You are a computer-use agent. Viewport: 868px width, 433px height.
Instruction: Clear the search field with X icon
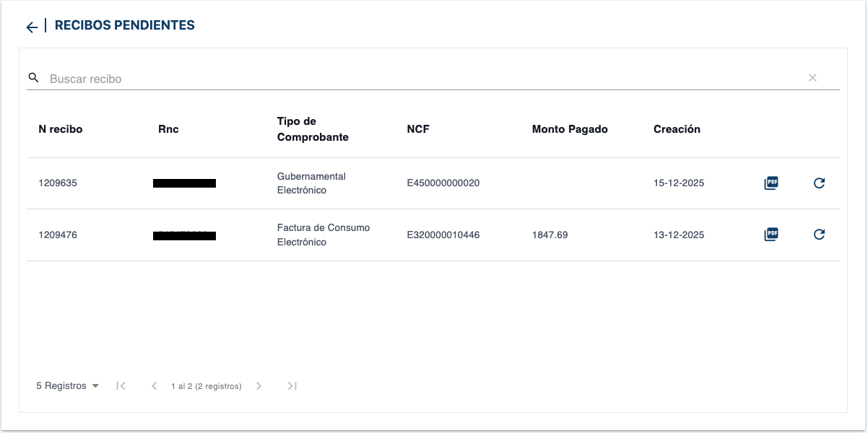(x=812, y=78)
